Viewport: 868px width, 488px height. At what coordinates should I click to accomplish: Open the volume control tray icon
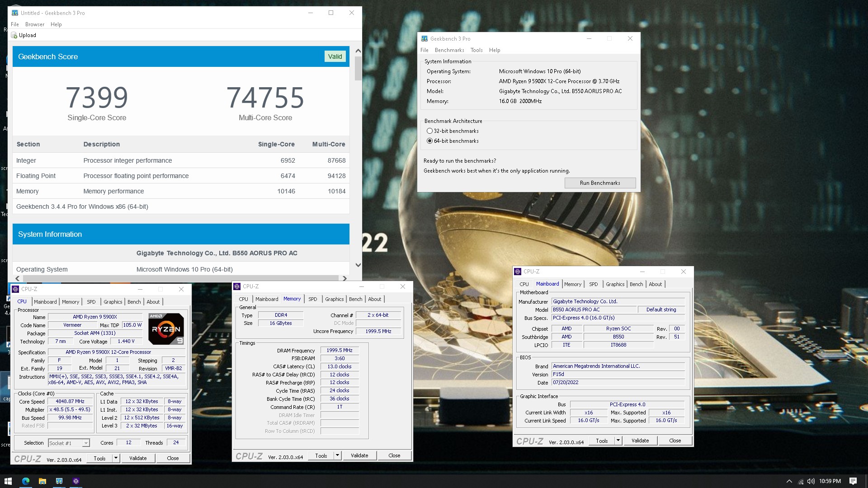811,481
